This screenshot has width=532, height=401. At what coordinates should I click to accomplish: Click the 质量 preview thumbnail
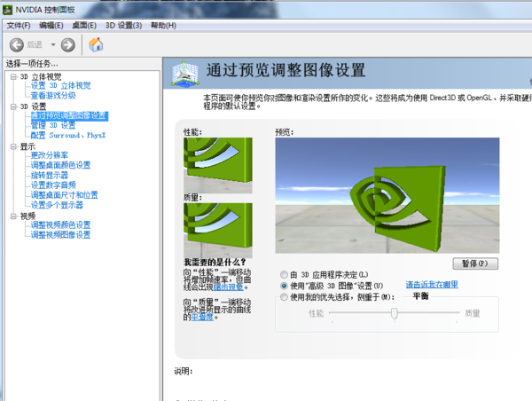[218, 231]
